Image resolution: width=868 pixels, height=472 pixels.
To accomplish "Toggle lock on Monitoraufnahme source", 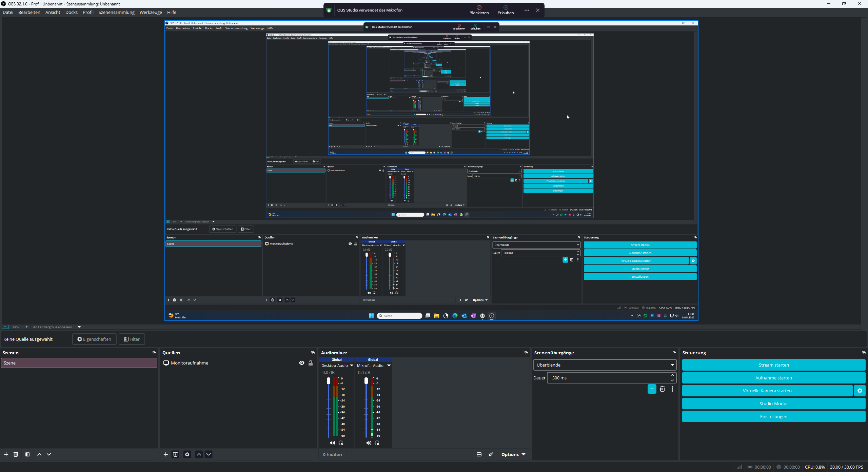I will click(311, 363).
